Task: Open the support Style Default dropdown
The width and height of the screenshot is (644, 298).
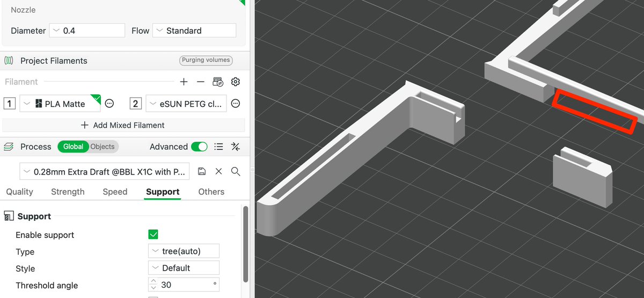Action: click(184, 268)
